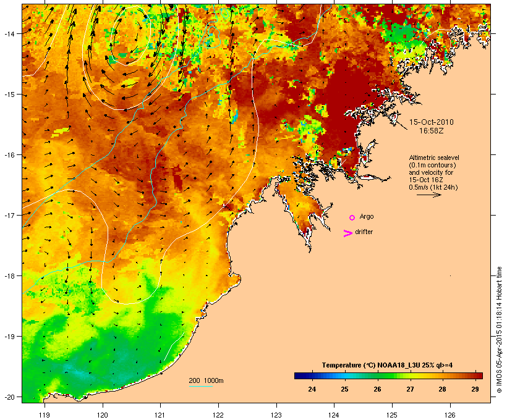Click the '15-Oct-2010' date text
Viewport: 507px width, 420px height.
pos(432,122)
